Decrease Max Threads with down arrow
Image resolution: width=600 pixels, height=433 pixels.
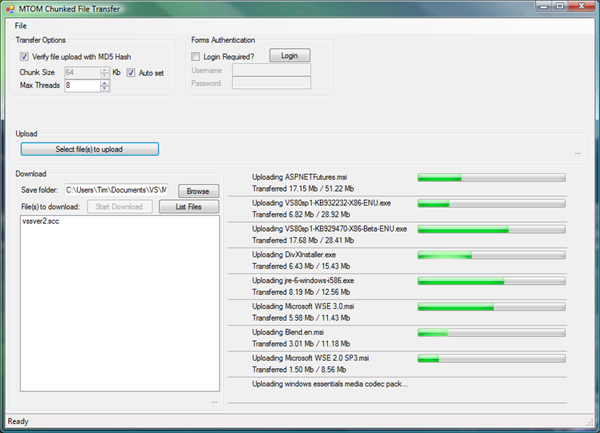pyautogui.click(x=104, y=88)
